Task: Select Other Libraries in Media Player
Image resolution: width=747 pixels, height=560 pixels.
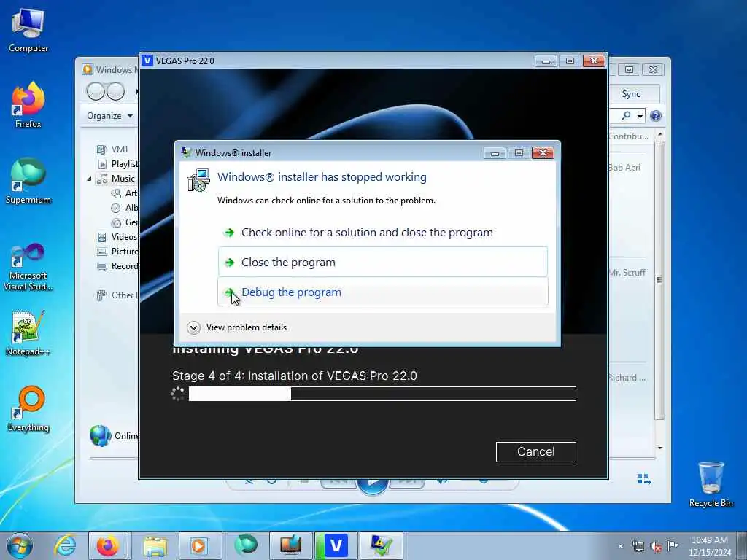Action: pos(117,295)
